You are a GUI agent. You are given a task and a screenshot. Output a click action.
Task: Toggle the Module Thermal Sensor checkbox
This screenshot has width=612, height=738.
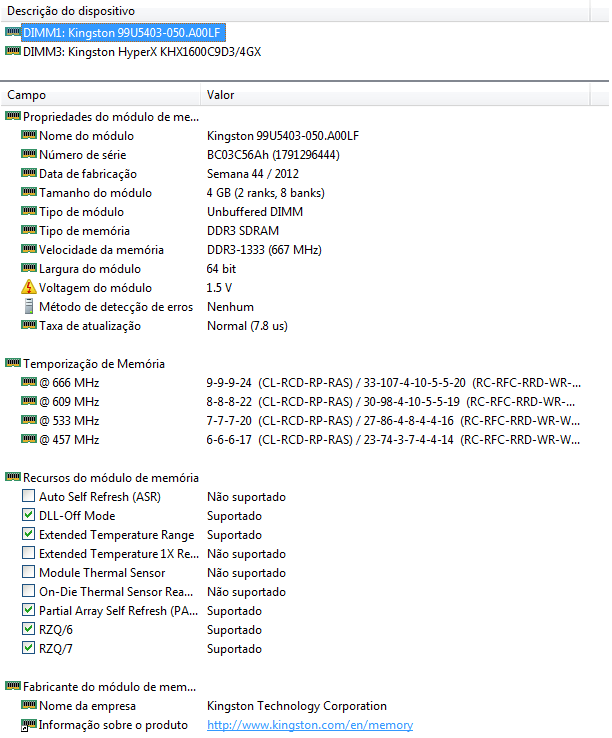point(28,572)
